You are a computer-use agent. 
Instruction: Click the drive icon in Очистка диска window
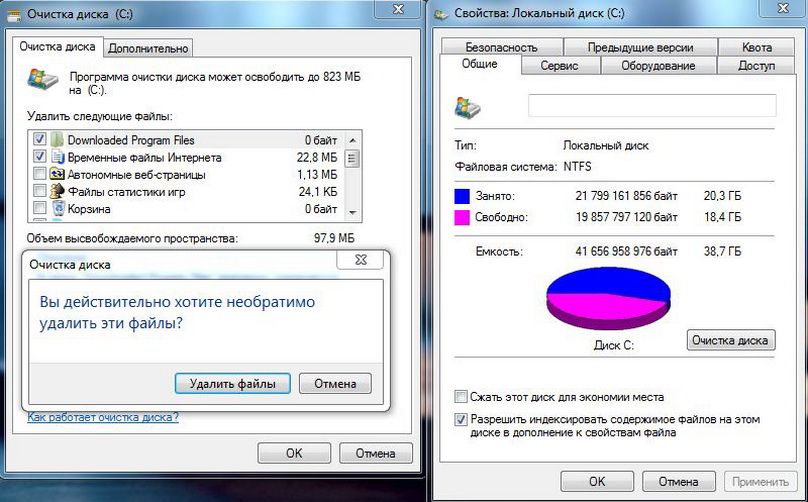[43, 79]
